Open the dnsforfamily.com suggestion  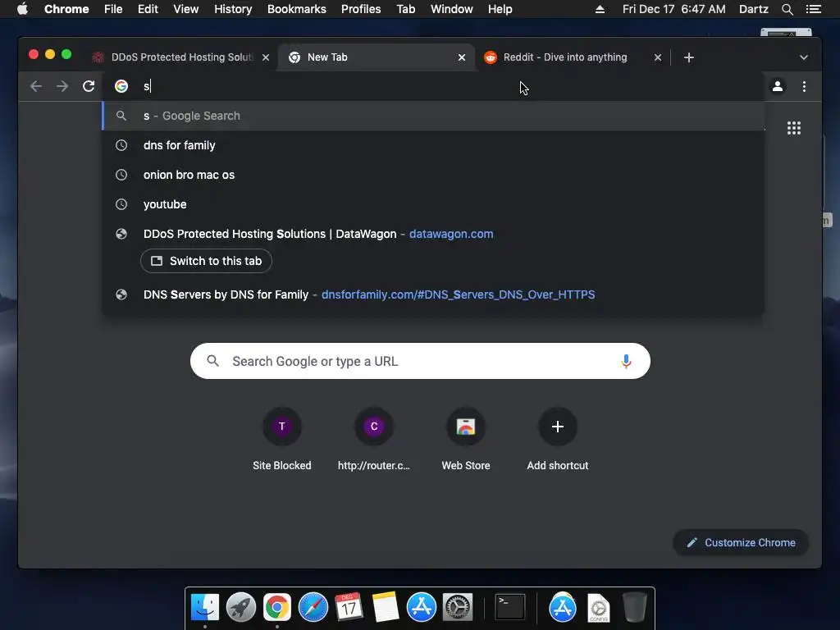coord(433,294)
